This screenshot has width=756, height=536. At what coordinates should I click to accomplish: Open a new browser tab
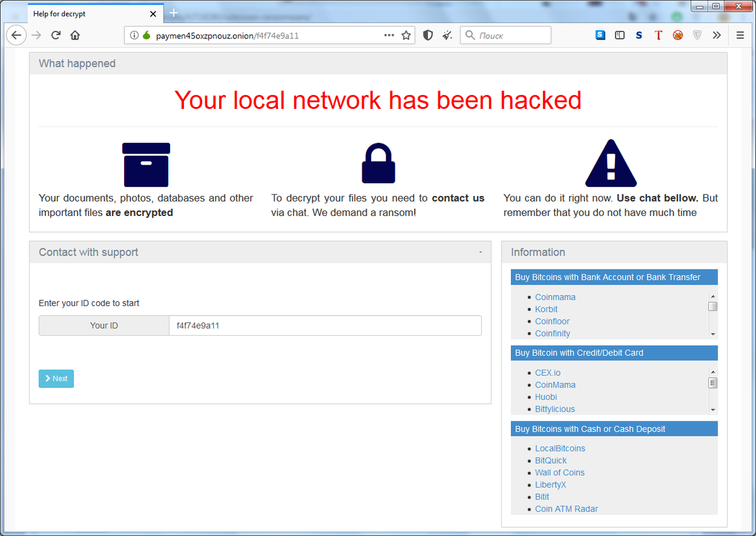click(x=174, y=13)
